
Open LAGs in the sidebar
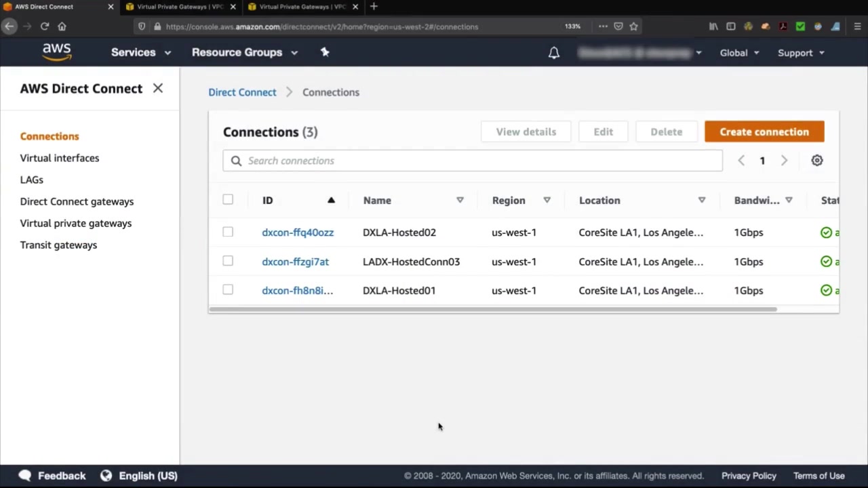32,180
